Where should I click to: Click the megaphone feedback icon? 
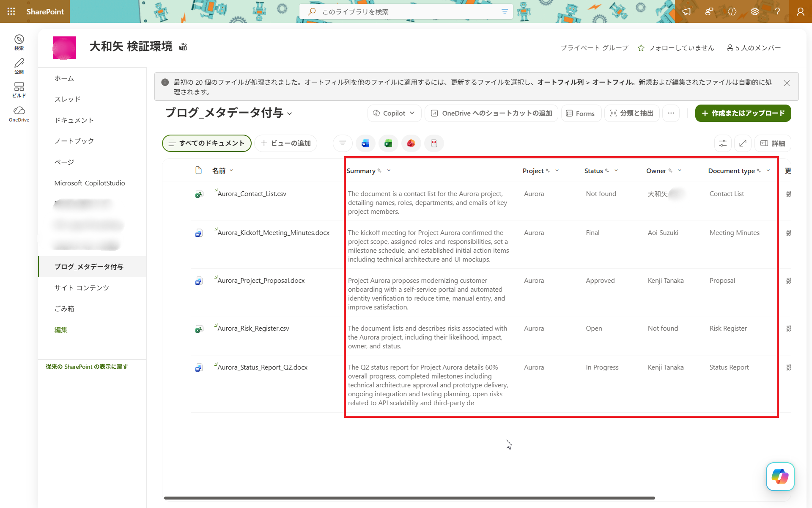(686, 11)
